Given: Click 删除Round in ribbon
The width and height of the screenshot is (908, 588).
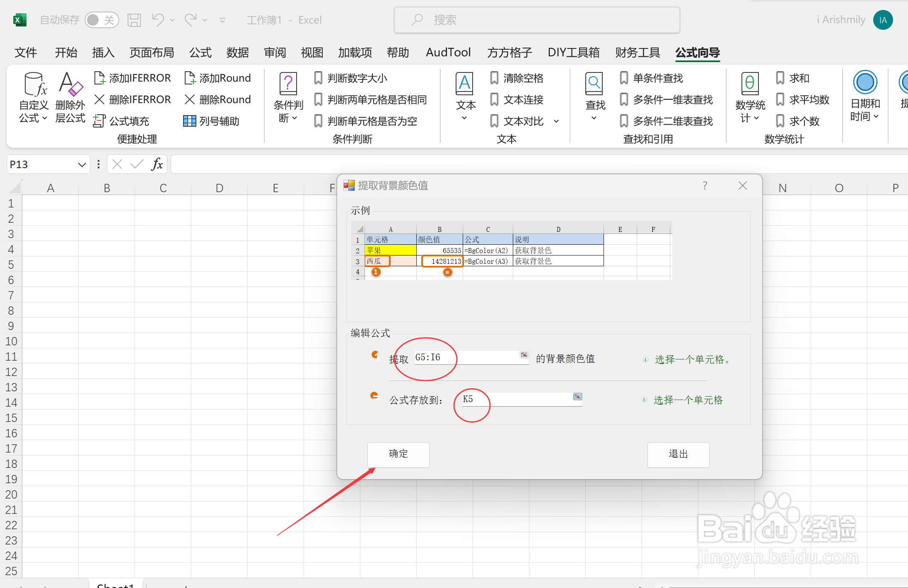Looking at the screenshot, I should [218, 99].
